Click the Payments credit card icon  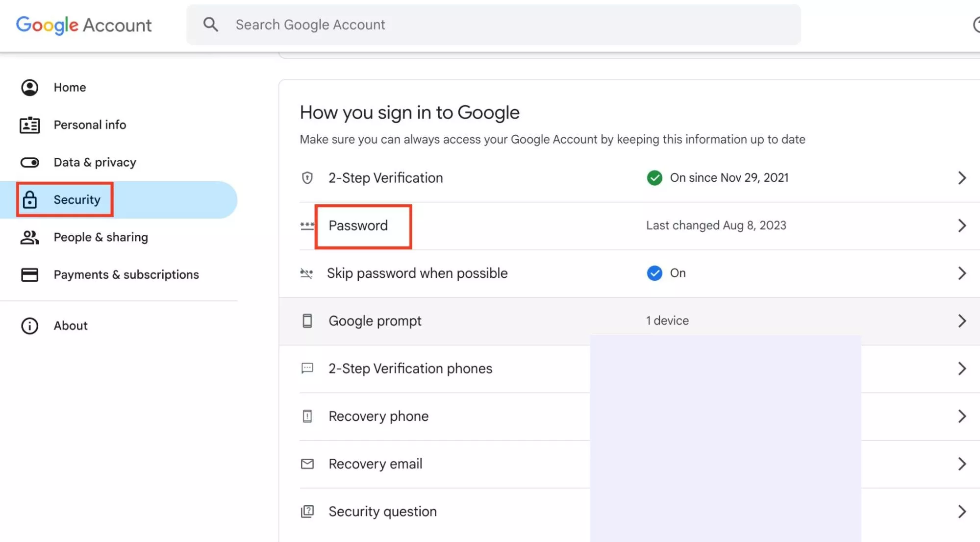point(29,274)
